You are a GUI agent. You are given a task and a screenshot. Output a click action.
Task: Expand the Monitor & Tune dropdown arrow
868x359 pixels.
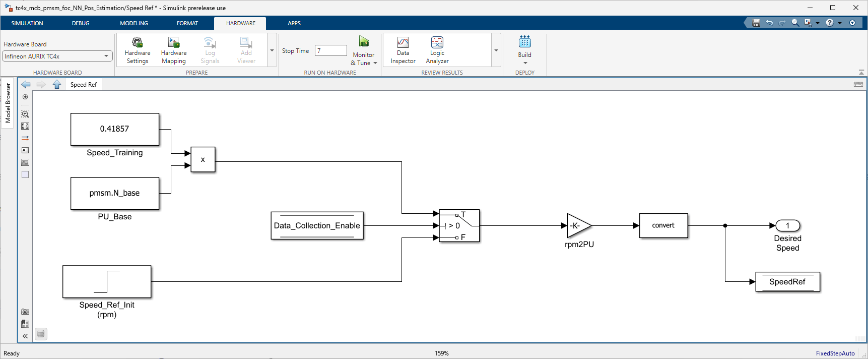pyautogui.click(x=375, y=63)
